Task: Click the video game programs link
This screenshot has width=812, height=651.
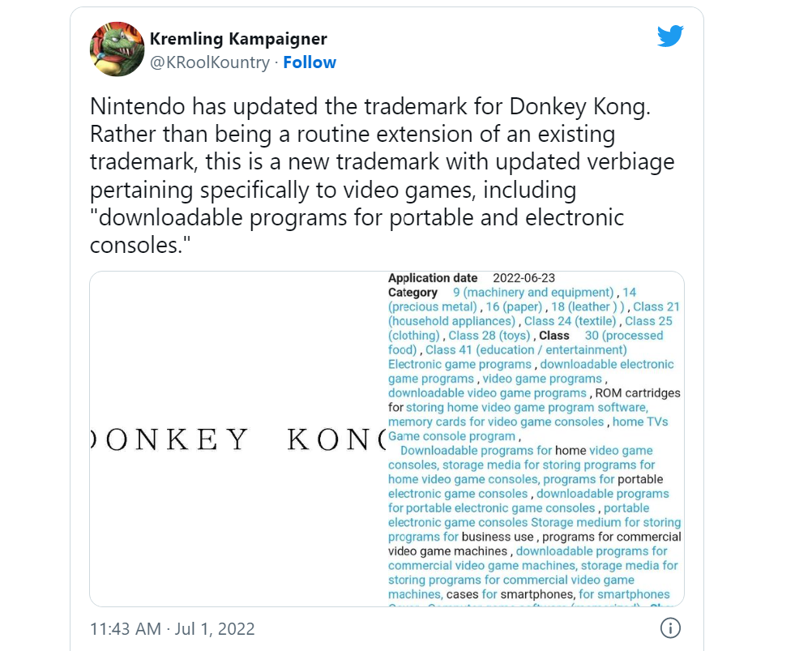Action: (x=544, y=379)
